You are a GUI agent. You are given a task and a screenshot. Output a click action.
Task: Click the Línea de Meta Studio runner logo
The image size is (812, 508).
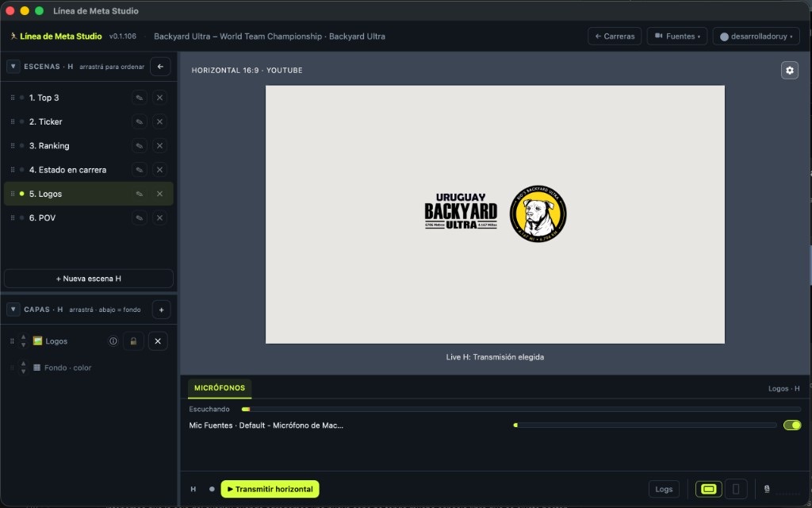pos(13,37)
